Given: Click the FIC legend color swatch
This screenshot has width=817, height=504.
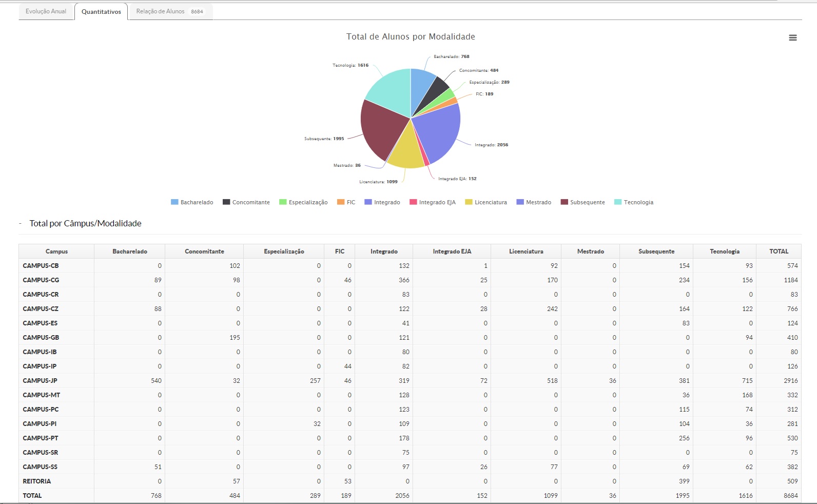Looking at the screenshot, I should [x=341, y=202].
